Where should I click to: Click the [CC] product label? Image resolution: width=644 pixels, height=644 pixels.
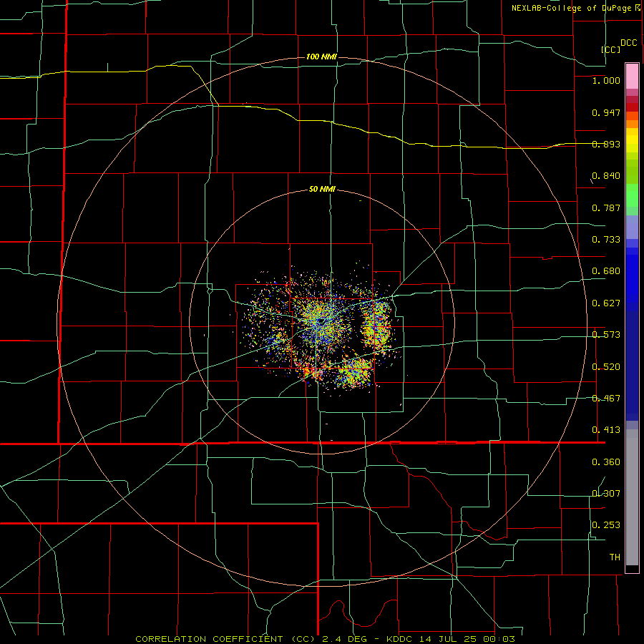coord(610,49)
